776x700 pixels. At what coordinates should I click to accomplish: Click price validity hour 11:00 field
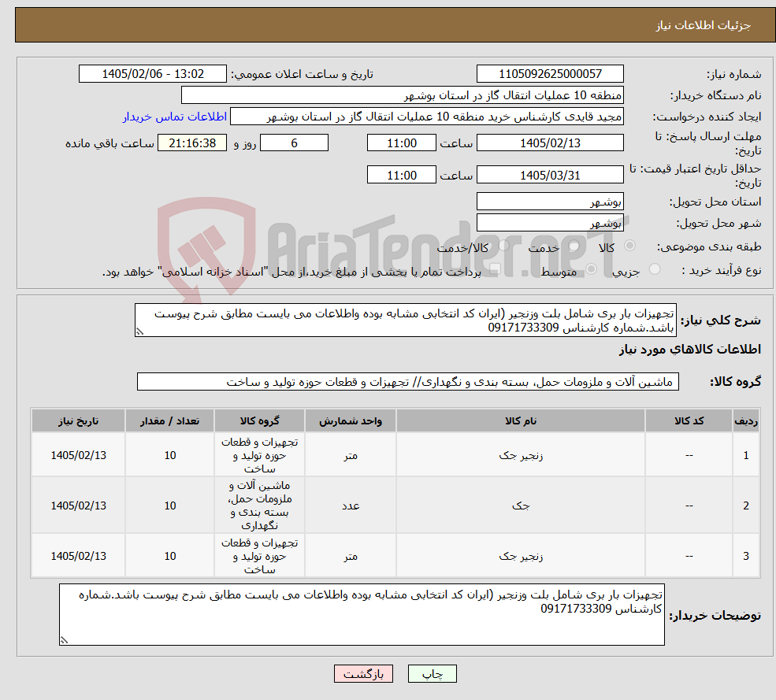pyautogui.click(x=401, y=175)
